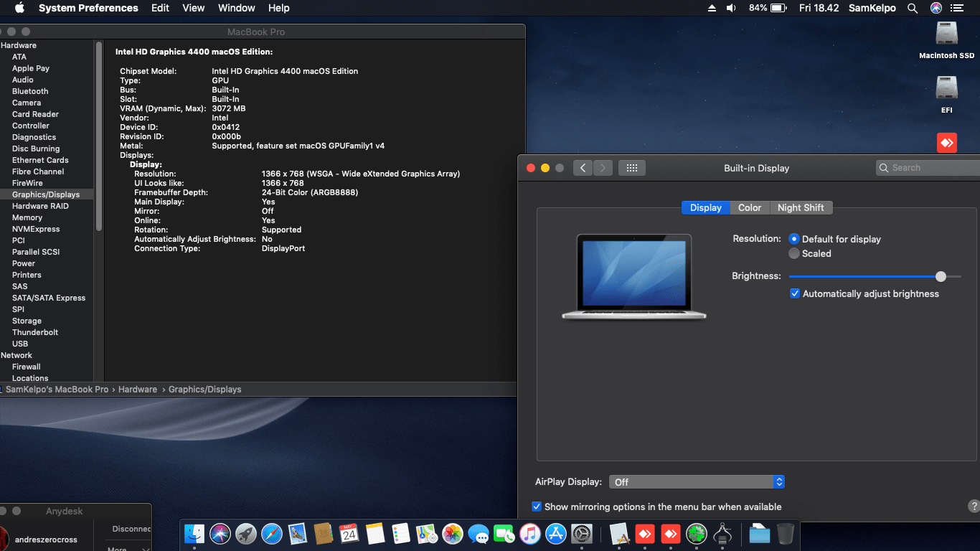Open Messages app in the Dock
The width and height of the screenshot is (980, 551).
point(479,533)
